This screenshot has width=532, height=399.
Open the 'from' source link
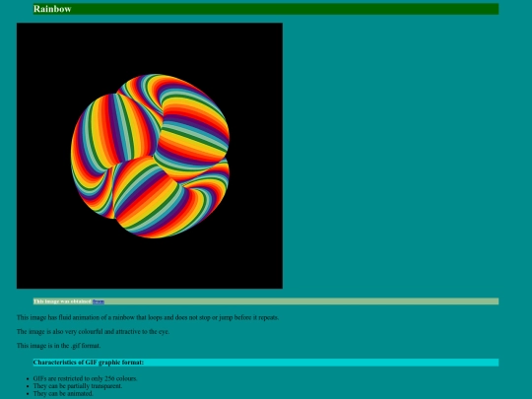pyautogui.click(x=99, y=301)
